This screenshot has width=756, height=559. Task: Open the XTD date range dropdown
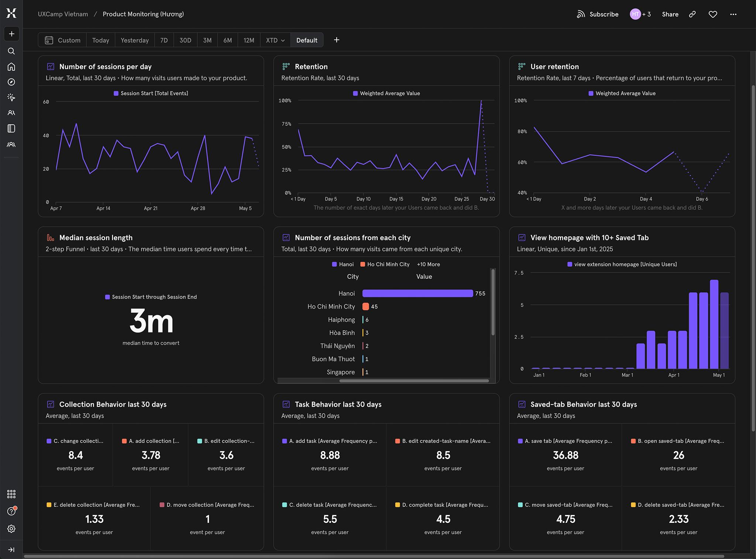click(x=275, y=40)
